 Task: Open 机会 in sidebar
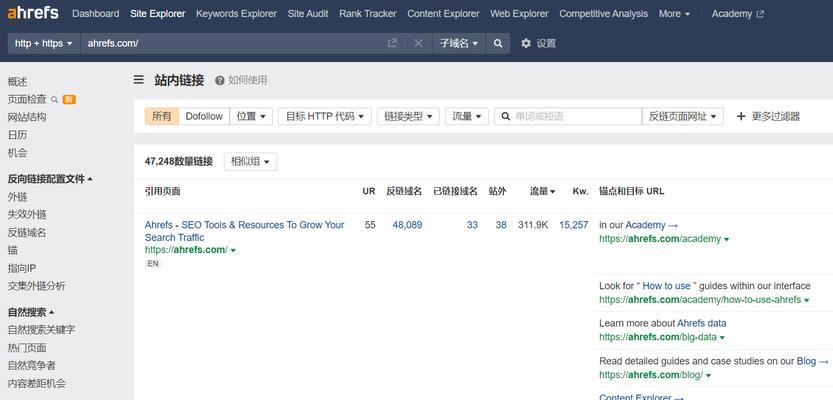point(18,153)
